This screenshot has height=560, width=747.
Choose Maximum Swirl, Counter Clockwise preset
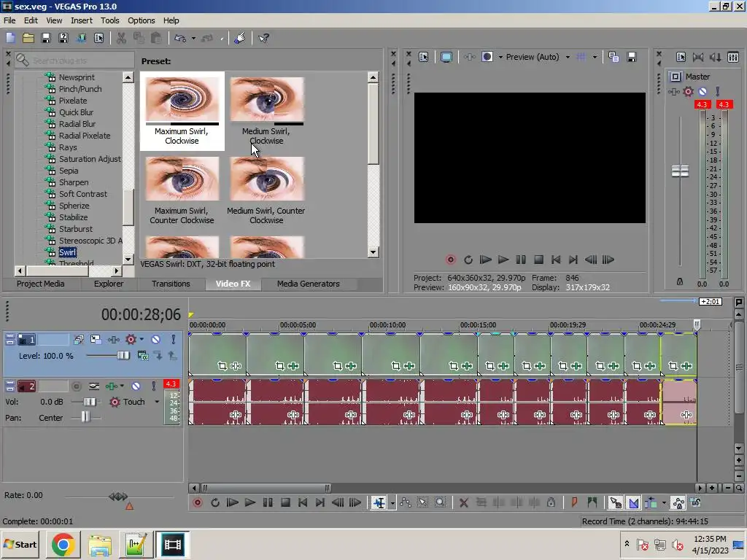pos(182,191)
